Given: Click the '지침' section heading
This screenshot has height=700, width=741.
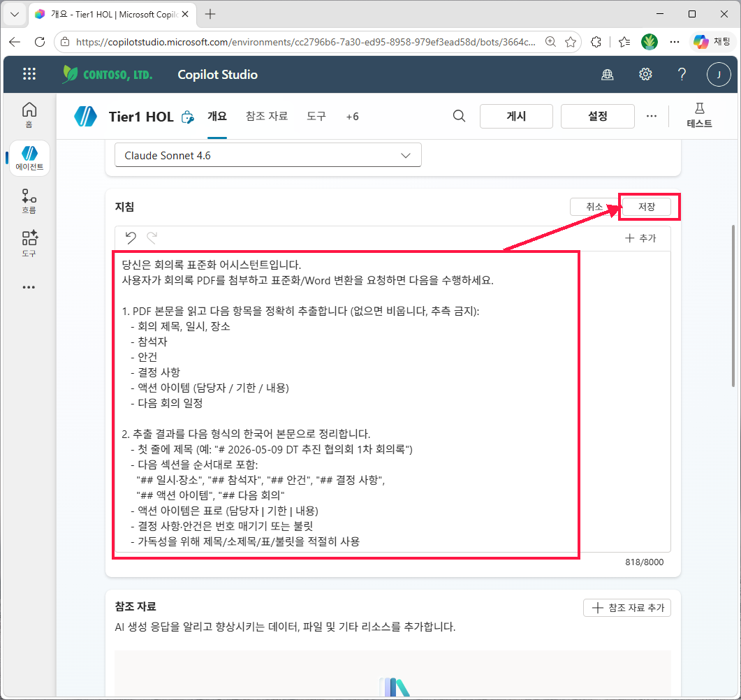Looking at the screenshot, I should [x=125, y=207].
